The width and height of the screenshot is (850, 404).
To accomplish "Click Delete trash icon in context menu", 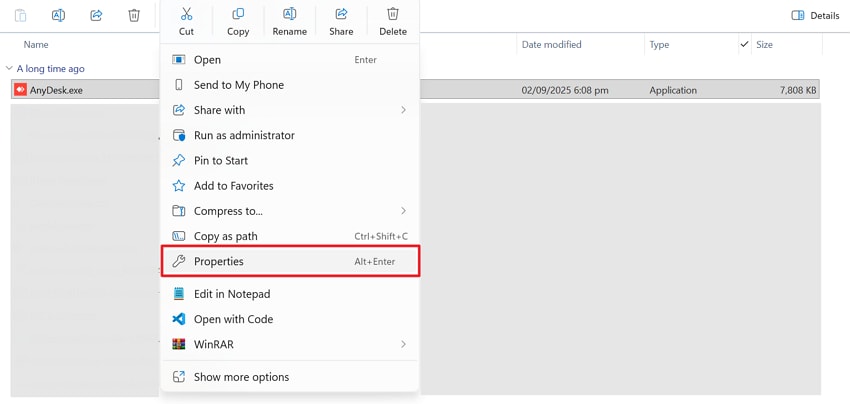I will click(x=393, y=14).
